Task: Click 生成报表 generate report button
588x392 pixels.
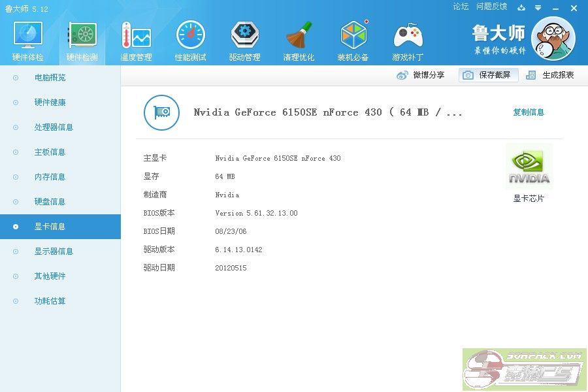Action: (549, 75)
